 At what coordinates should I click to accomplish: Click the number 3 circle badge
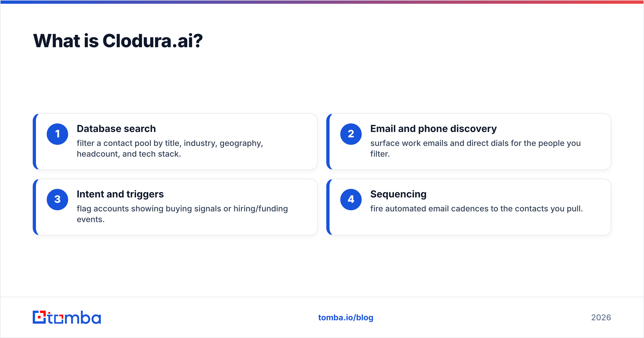tap(57, 200)
